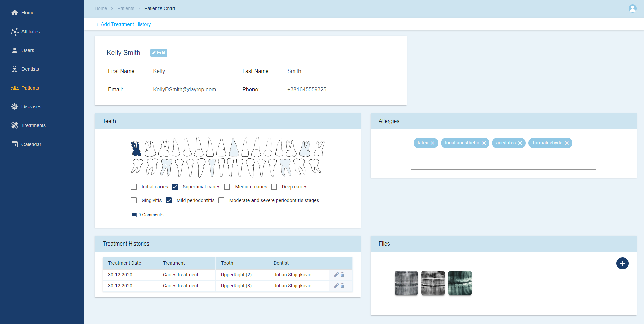Uncheck the Mild periodontitis checkbox
This screenshot has height=324, width=644.
169,200
